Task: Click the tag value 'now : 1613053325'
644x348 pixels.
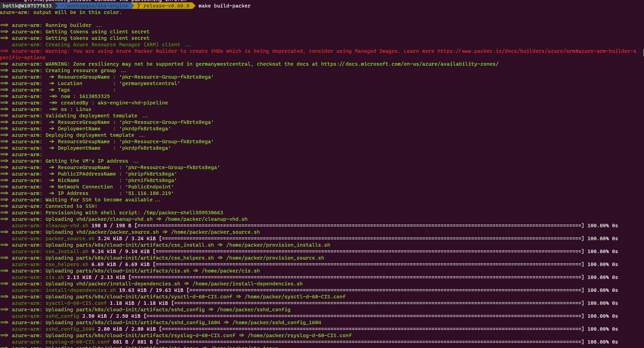Action: [x=85, y=96]
